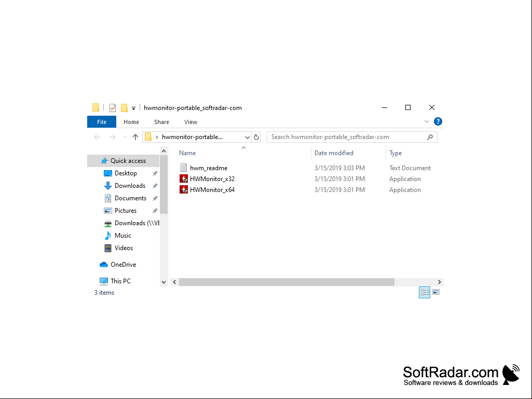This screenshot has width=532, height=399.
Task: Click the navigation pane scroll up arrow
Action: point(164,151)
